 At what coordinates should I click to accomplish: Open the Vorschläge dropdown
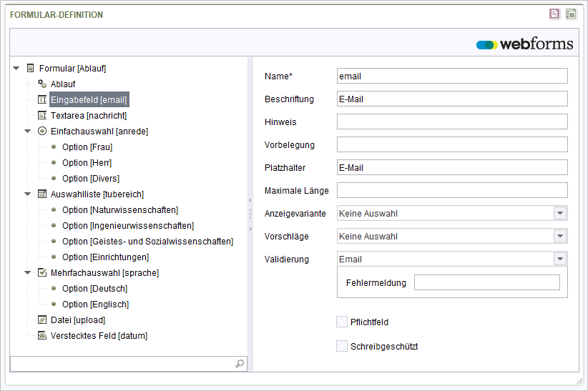pyautogui.click(x=560, y=236)
